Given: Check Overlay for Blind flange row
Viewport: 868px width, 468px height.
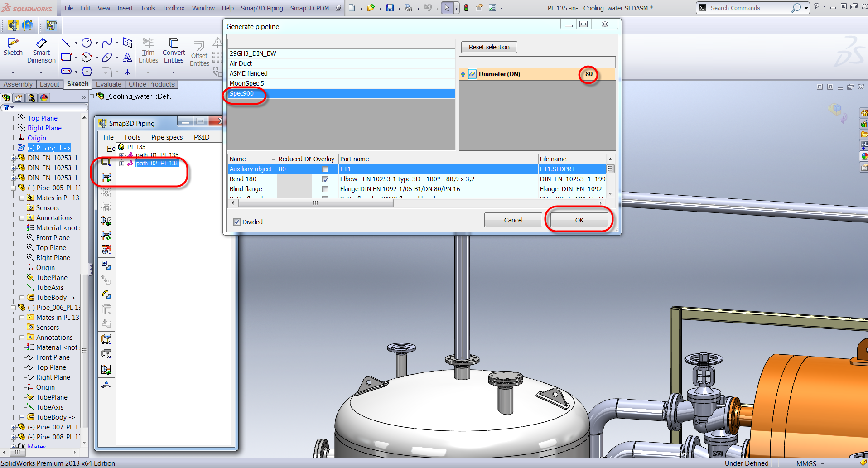Looking at the screenshot, I should (325, 189).
